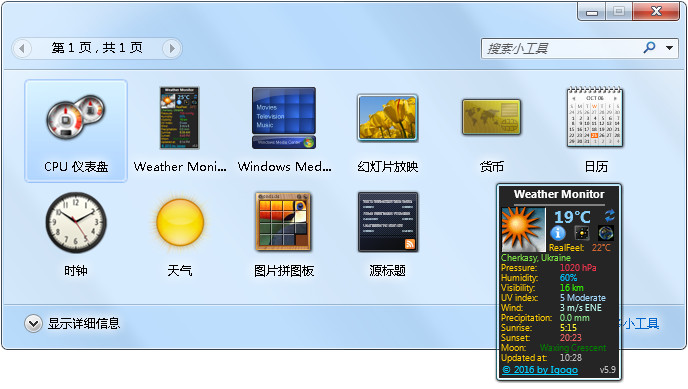Expand 显示详细信息 details chevron
This screenshot has width=688, height=389.
pyautogui.click(x=33, y=324)
